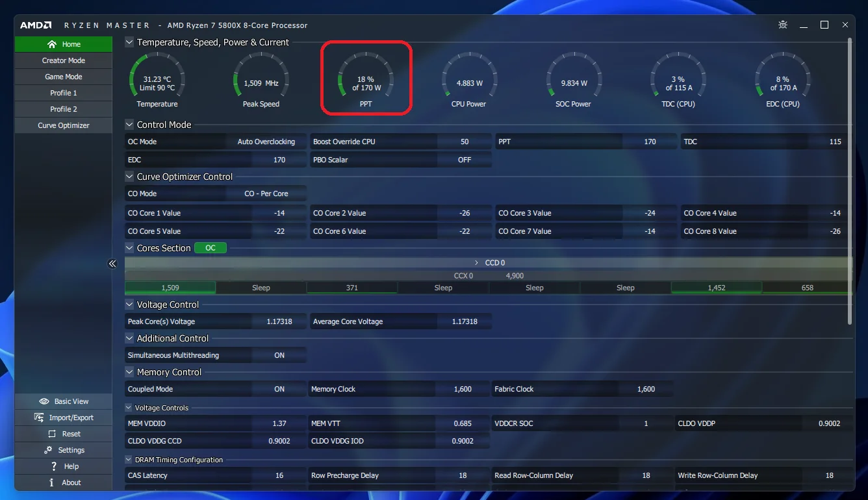Screen dimensions: 868x500
Task: Toggle the Coupled Mode ON setting
Action: click(279, 389)
